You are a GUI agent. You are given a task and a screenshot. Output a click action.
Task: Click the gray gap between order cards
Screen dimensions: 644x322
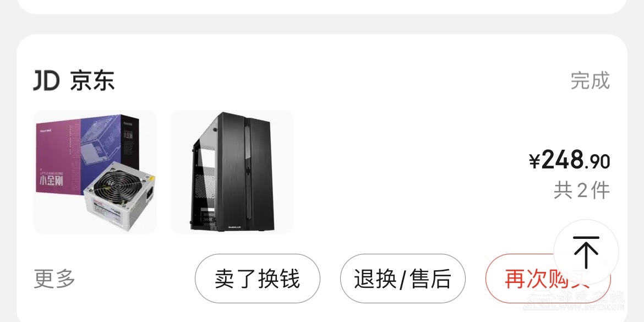pyautogui.click(x=322, y=24)
